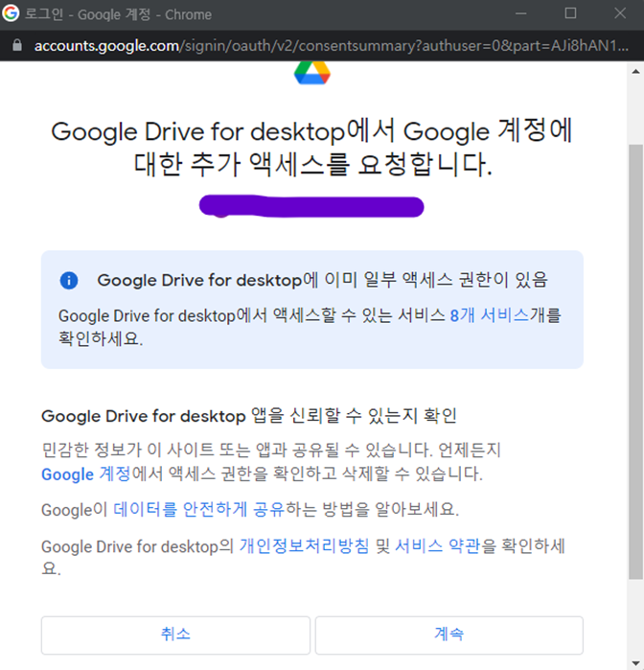
Task: Click the text 'Google Drive for desktop에 이미 일부 액세스 권한이 있음'
Action: point(323,280)
